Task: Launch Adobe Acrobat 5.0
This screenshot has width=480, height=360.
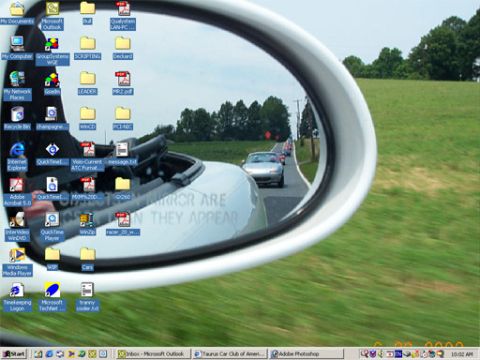Action: point(17,192)
